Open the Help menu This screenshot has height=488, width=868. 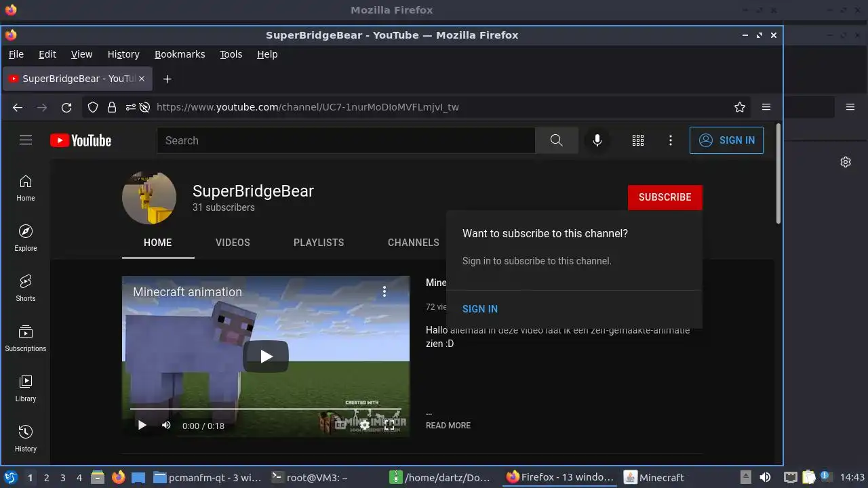(x=267, y=54)
